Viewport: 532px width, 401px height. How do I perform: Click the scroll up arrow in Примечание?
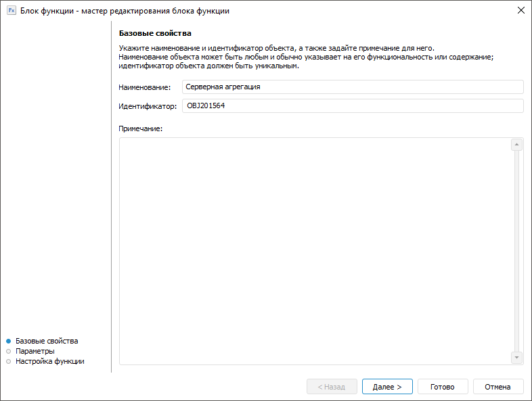click(516, 145)
